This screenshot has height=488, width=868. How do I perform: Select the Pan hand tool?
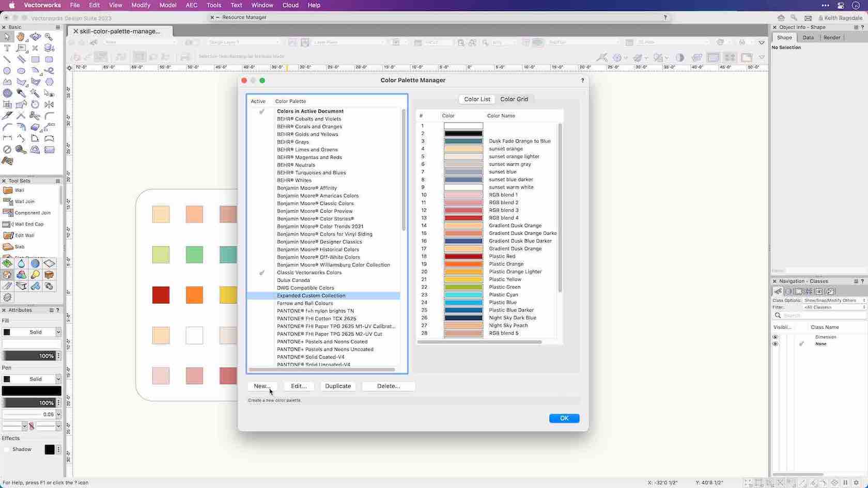pos(21,37)
